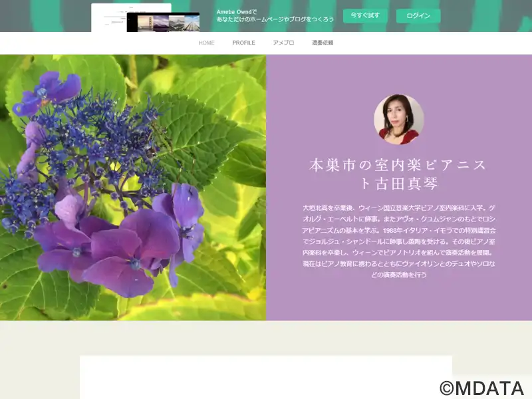
Task: Click the site title 本巣市の室内楽ピアニスト古田真琴
Action: (399, 174)
